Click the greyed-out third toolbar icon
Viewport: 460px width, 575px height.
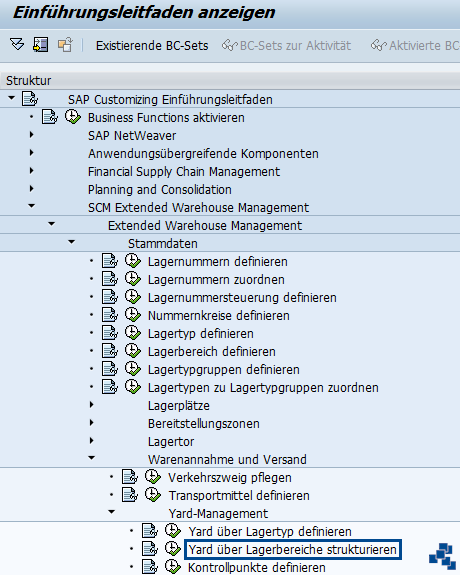point(65,45)
